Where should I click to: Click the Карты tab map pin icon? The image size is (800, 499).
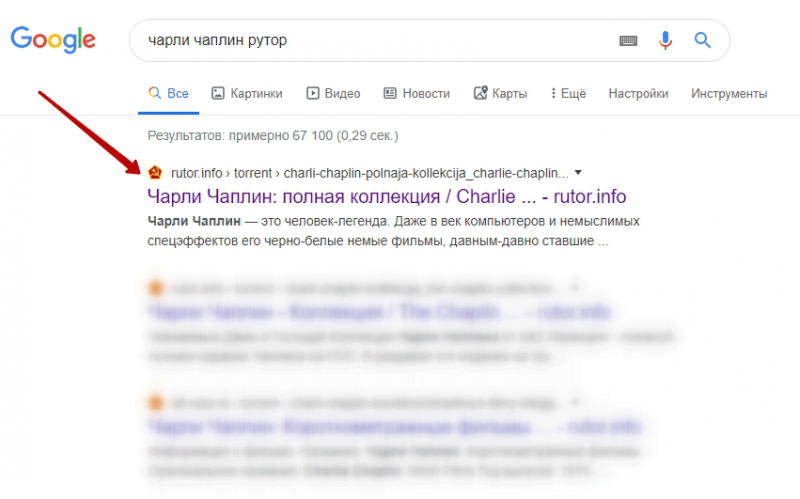tap(481, 92)
